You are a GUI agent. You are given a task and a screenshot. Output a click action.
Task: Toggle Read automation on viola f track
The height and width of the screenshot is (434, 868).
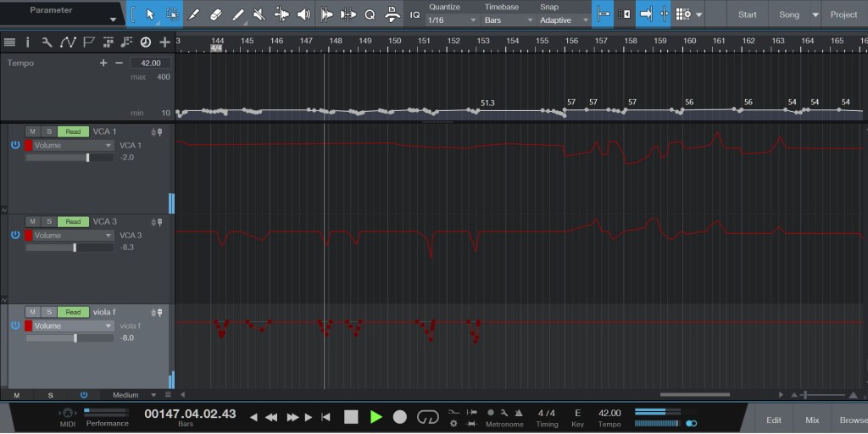[x=73, y=312]
